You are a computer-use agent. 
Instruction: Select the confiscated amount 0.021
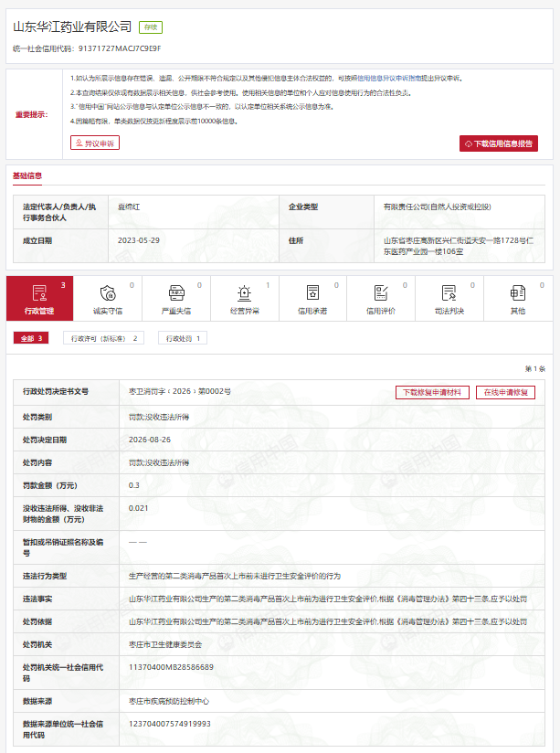(x=138, y=508)
